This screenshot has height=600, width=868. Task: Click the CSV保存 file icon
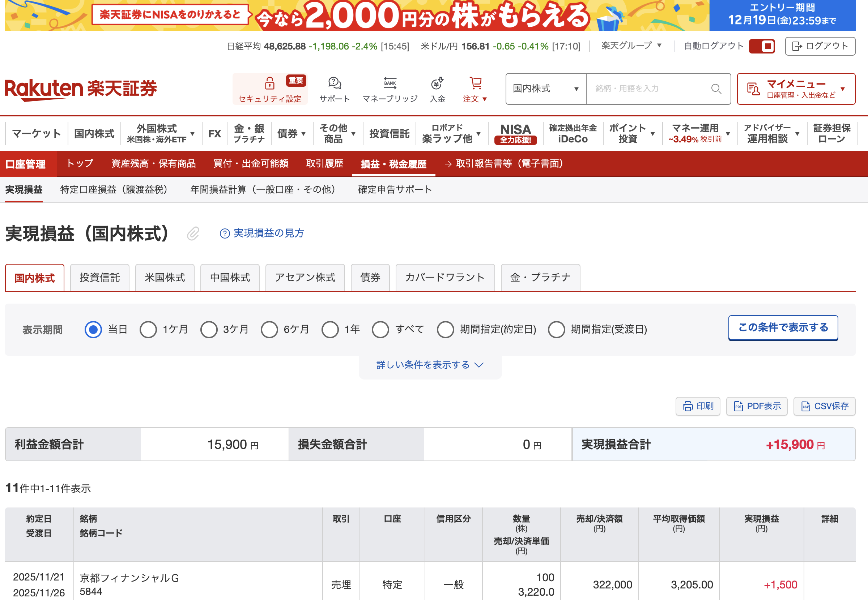[x=805, y=406]
